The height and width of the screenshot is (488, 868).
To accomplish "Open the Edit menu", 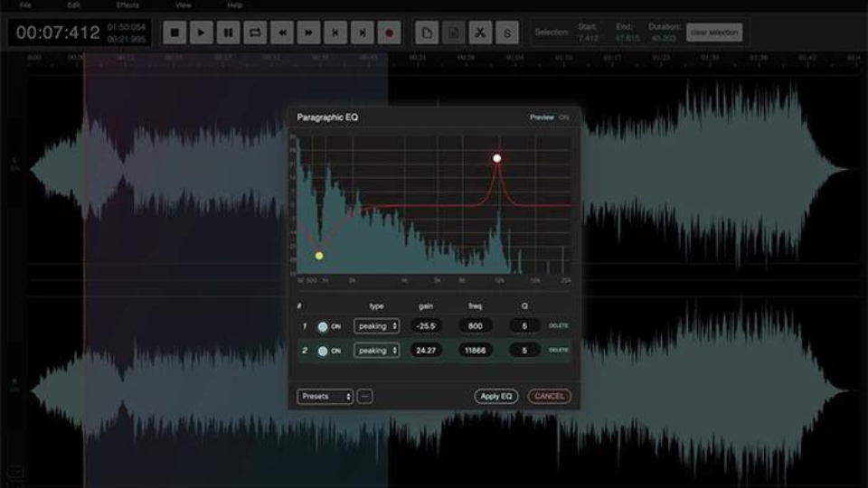I will [x=73, y=5].
